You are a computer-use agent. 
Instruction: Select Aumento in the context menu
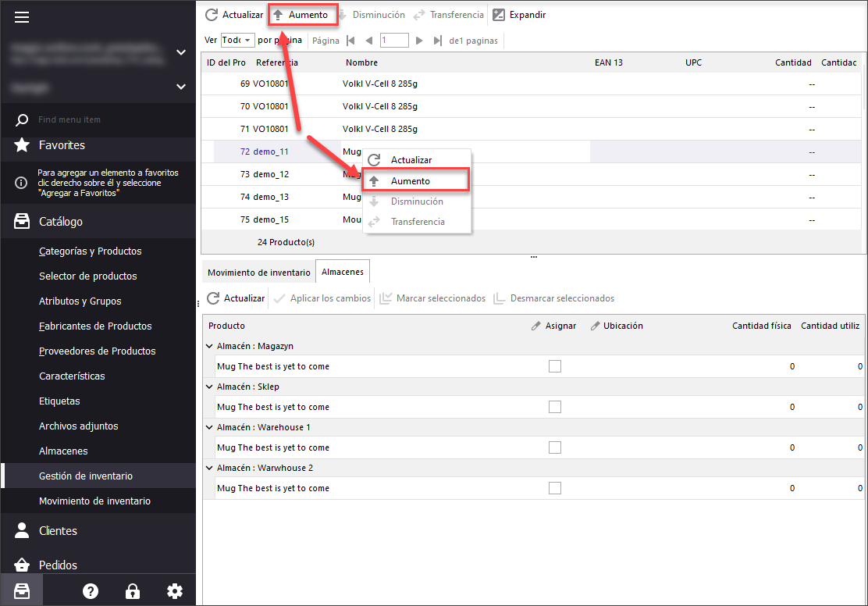click(x=411, y=181)
